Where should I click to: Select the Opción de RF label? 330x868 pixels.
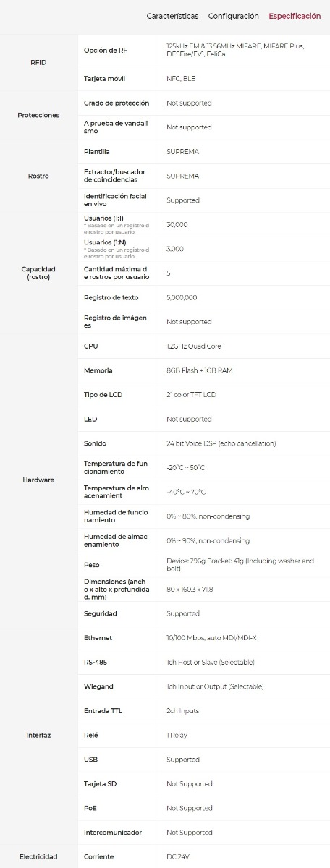[105, 50]
